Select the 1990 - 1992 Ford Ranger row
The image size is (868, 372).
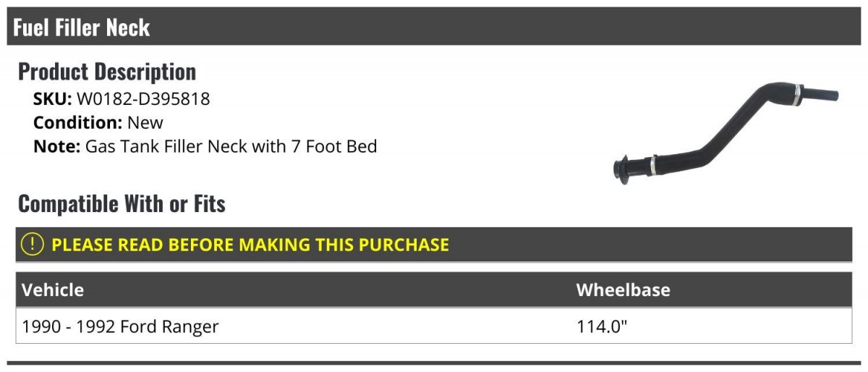click(x=120, y=326)
